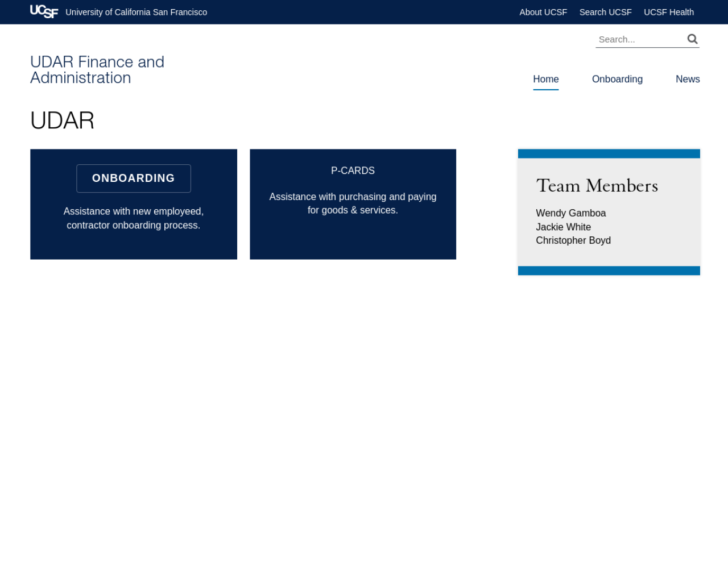
Task: Select the Home menu item
Action: point(546,79)
